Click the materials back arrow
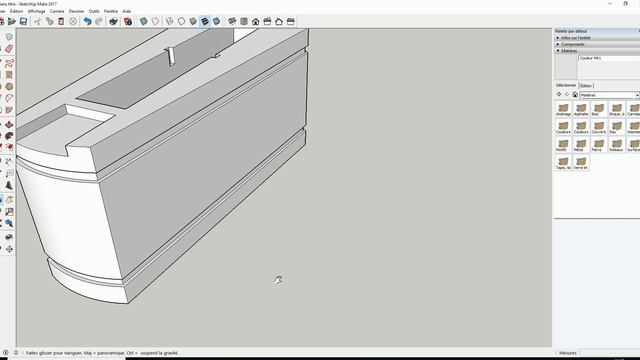This screenshot has width=640, height=360. click(559, 95)
